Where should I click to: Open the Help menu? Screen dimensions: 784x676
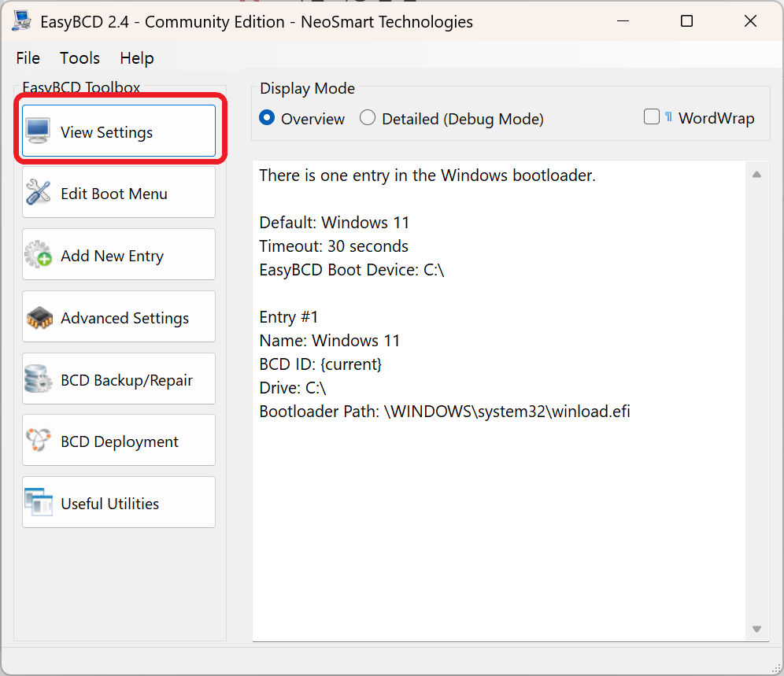point(137,58)
